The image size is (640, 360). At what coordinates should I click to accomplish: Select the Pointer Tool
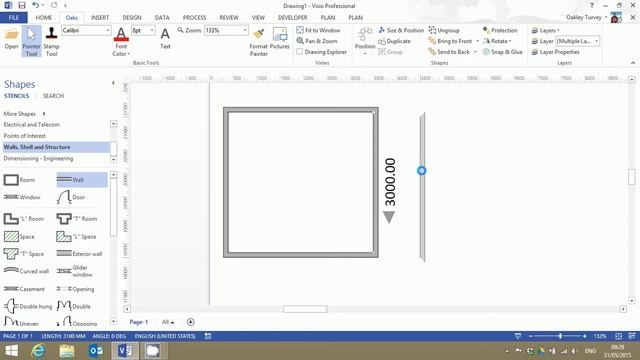click(31, 41)
